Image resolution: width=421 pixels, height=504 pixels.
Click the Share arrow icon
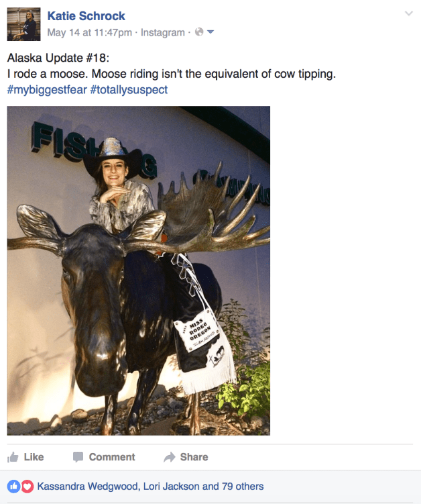click(169, 457)
